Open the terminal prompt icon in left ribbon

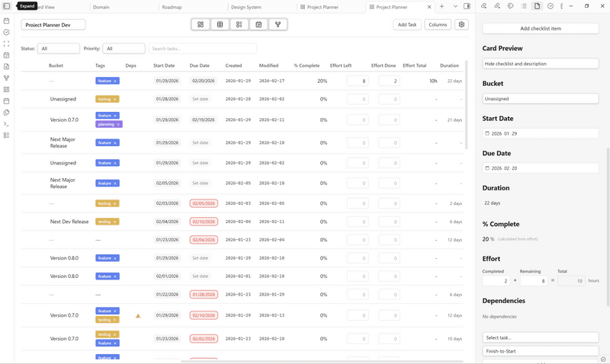coord(6,124)
